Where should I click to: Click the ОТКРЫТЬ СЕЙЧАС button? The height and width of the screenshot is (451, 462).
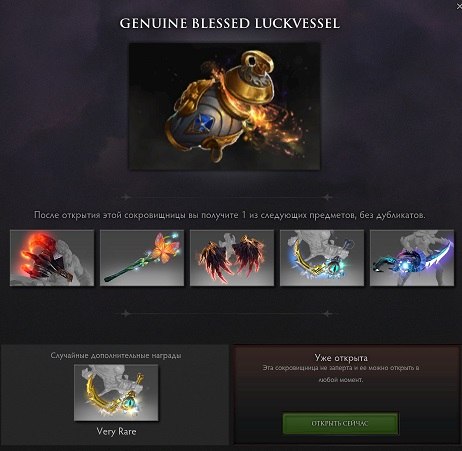click(x=340, y=423)
